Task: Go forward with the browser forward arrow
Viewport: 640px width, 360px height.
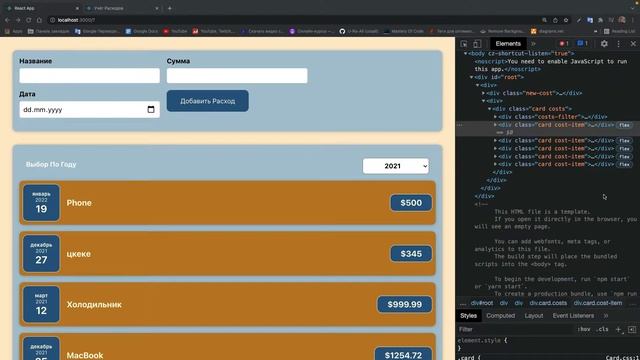Action: click(18, 20)
